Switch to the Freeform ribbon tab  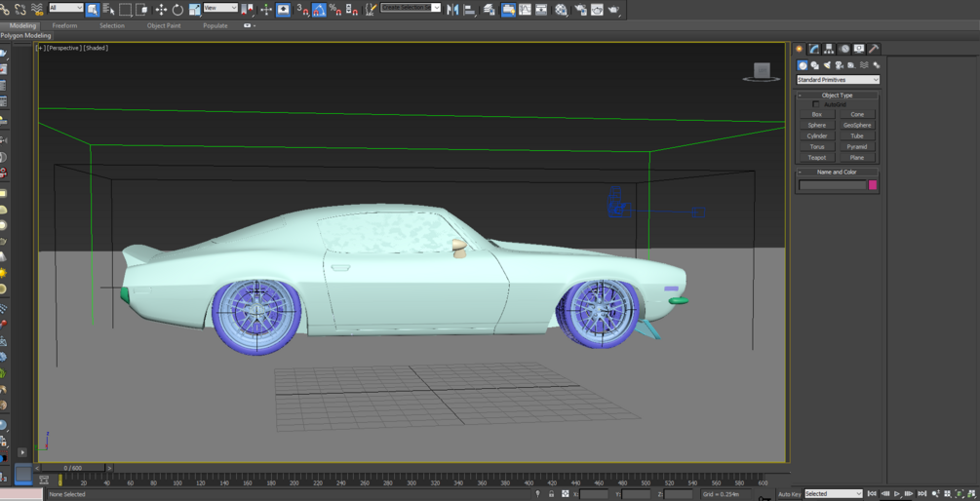[64, 26]
